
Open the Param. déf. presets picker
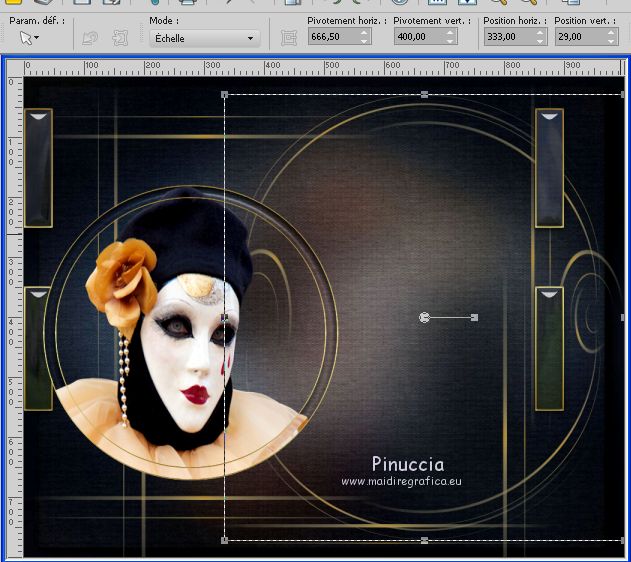coord(28,38)
